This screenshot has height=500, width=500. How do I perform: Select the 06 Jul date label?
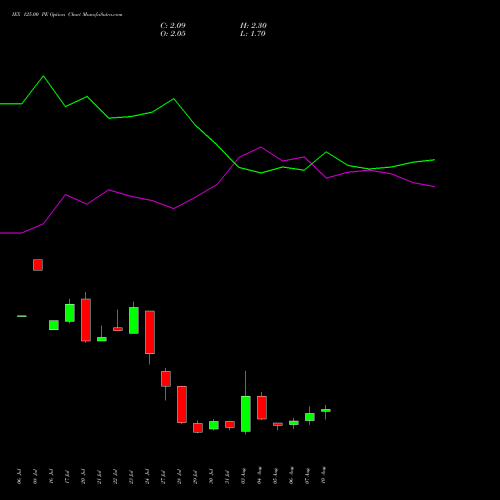pyautogui.click(x=19, y=476)
